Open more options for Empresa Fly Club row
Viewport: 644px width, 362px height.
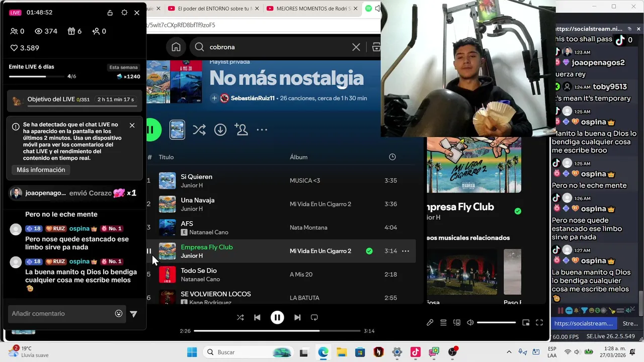[406, 251]
